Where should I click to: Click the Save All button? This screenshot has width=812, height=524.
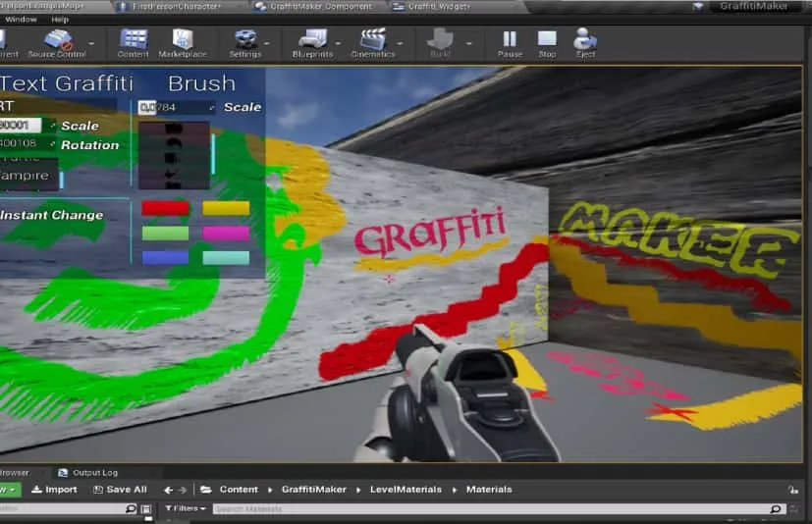point(119,490)
